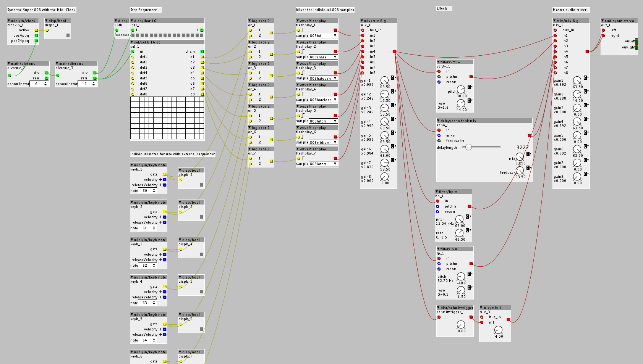Click the gate outlet of keyb_1
Viewport: 643px width, 364px height.
pos(165,174)
